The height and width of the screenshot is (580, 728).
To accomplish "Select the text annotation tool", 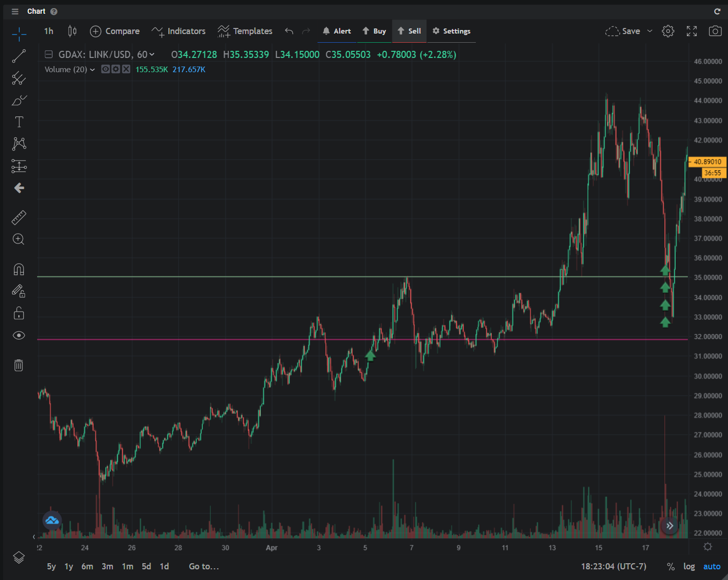I will pyautogui.click(x=19, y=122).
